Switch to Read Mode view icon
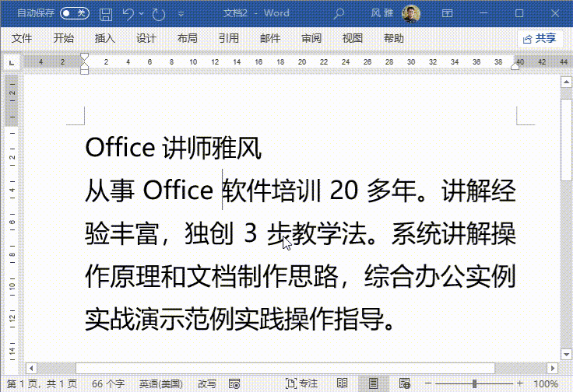 coord(342,383)
